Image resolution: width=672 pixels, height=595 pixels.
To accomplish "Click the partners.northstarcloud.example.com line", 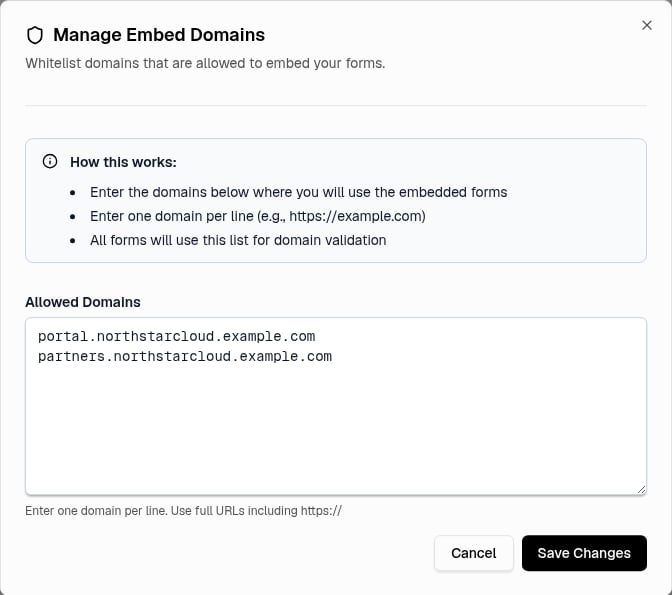I will [x=185, y=357].
